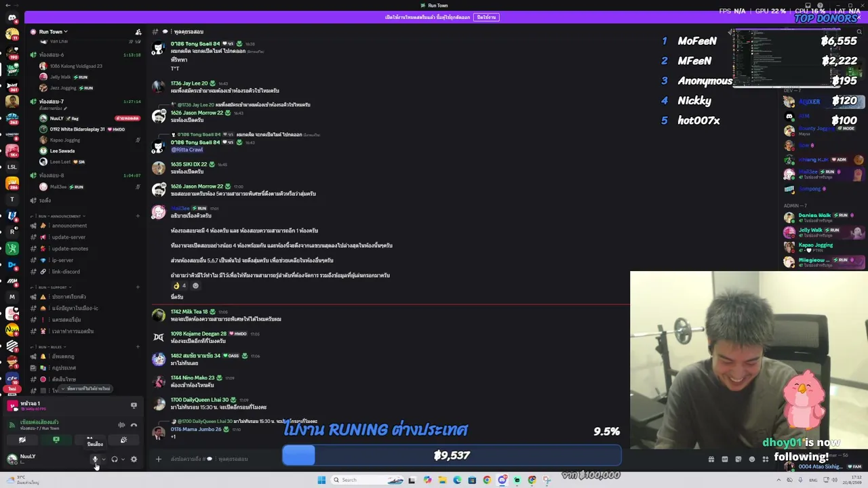
Task: Add a channel via the plus beside RUN — ANNOUNCEMENT
Action: pos(138,216)
